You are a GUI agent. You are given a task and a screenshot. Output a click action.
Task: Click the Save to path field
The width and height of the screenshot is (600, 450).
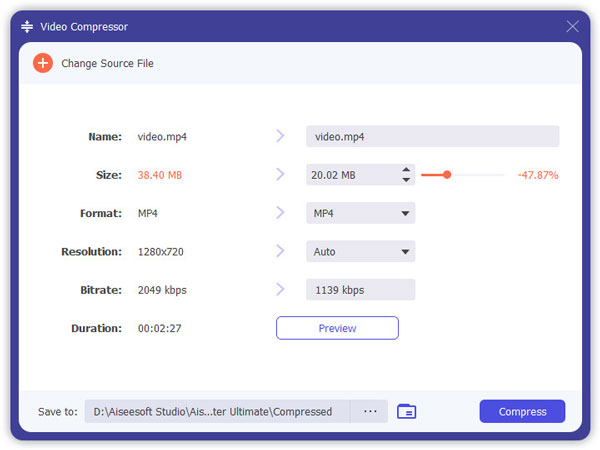217,411
